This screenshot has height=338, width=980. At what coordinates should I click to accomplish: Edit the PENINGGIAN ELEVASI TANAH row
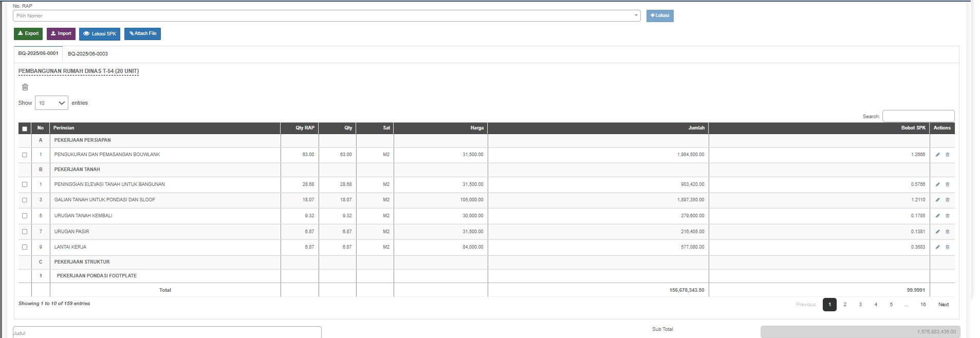(x=937, y=184)
